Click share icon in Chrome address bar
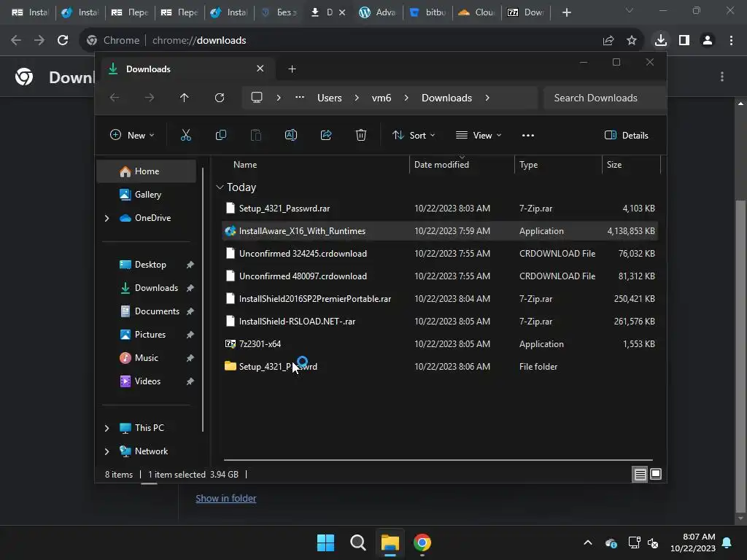This screenshot has width=747, height=560. coord(608,40)
